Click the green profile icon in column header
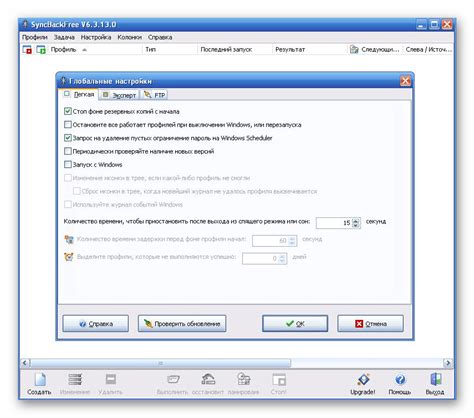474x418 pixels. click(41, 50)
